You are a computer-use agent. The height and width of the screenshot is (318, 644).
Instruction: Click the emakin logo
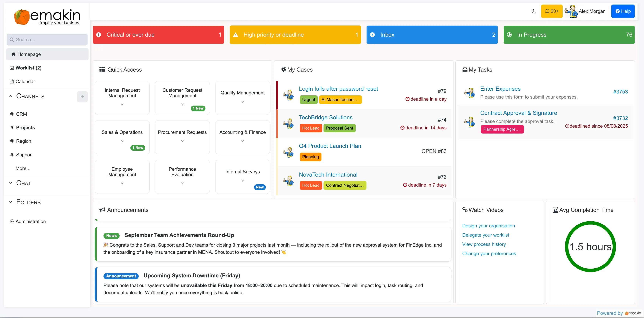click(x=47, y=16)
